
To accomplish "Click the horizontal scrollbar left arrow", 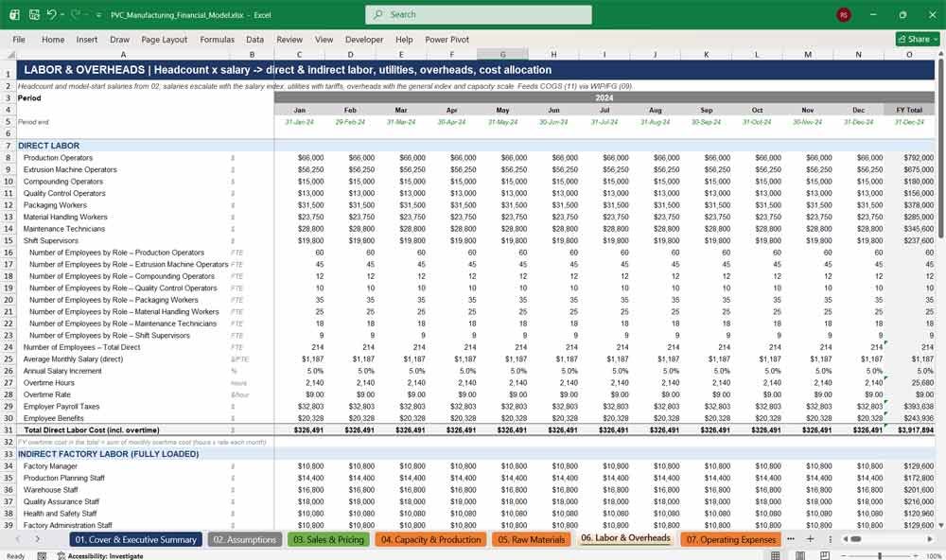I will [846, 539].
